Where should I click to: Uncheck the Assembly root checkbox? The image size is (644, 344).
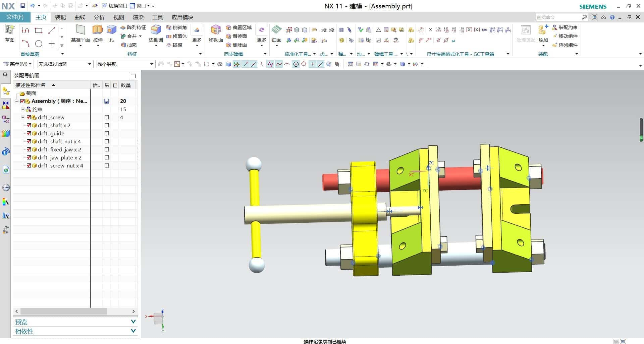click(22, 101)
